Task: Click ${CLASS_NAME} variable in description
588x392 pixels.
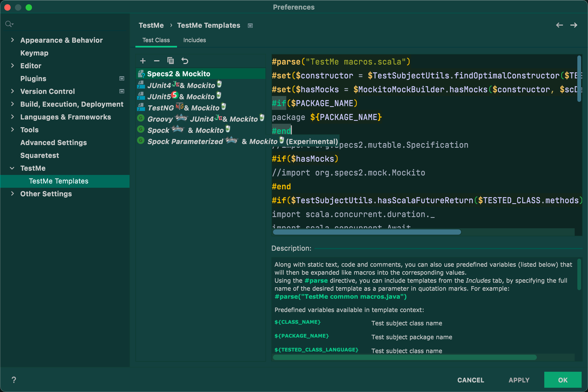Action: (297, 322)
